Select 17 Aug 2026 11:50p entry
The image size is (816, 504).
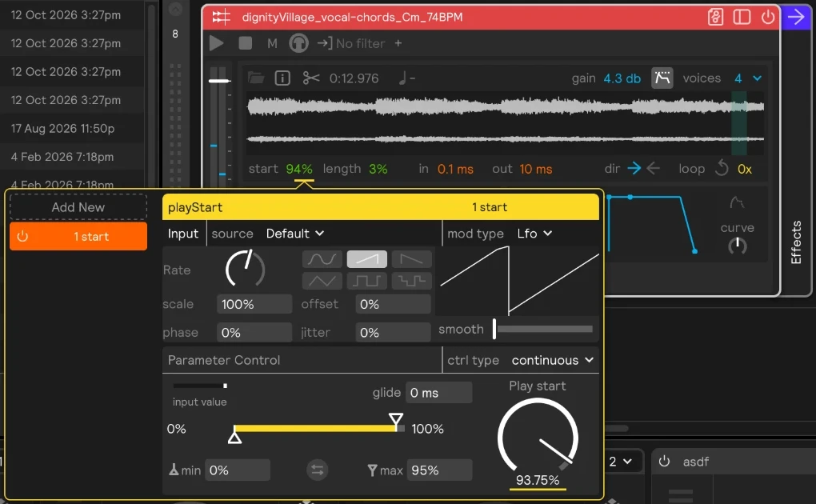63,128
